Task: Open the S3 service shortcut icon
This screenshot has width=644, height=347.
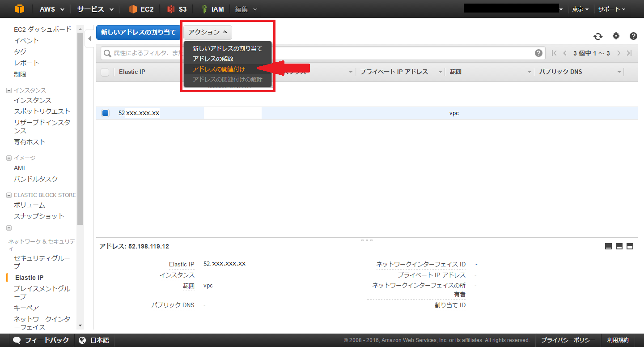Action: click(171, 9)
